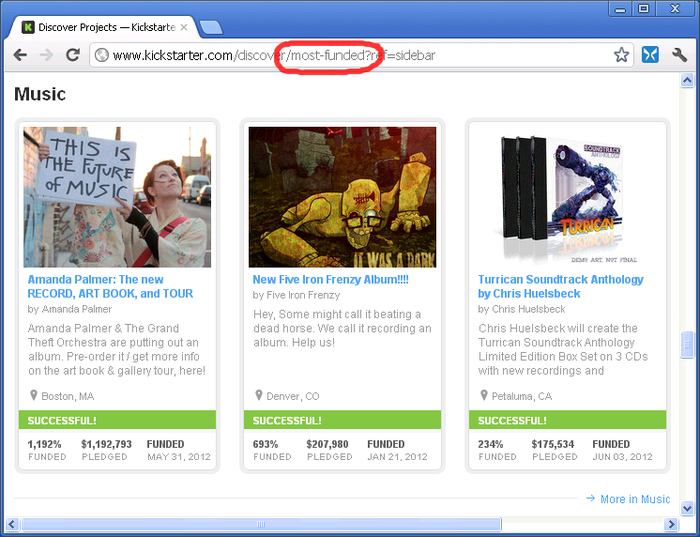Viewport: 700px width, 537px height.
Task: Click SUCCESSFUL! banner on Five Iron Frenzy card
Action: pyautogui.click(x=342, y=420)
